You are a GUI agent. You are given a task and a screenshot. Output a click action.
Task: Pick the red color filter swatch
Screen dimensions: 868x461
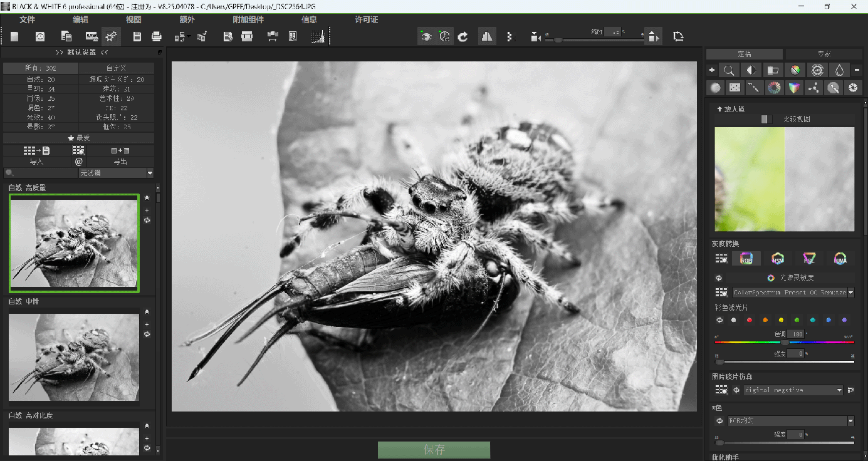(750, 320)
